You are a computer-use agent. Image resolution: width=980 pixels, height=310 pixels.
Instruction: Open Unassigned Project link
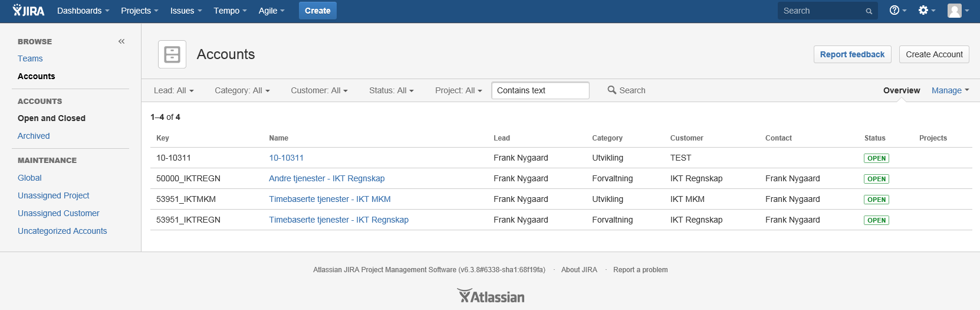(54, 195)
